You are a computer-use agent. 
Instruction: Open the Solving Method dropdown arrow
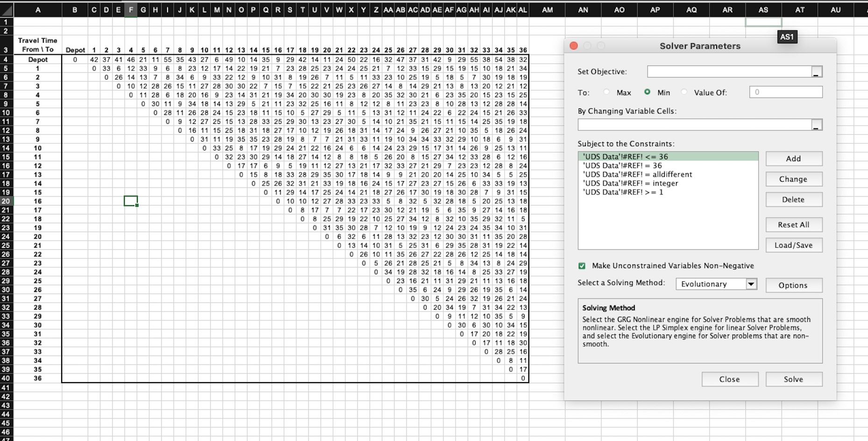pyautogui.click(x=751, y=284)
